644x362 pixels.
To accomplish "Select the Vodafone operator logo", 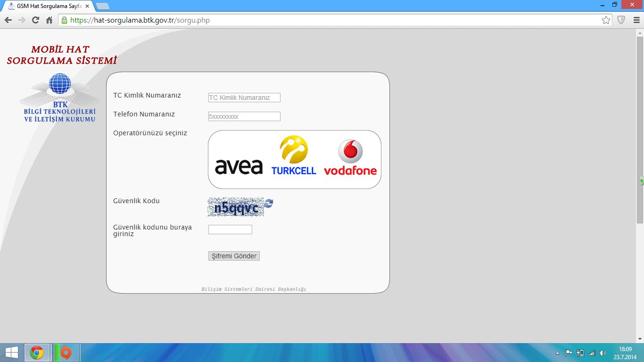I will [x=350, y=157].
